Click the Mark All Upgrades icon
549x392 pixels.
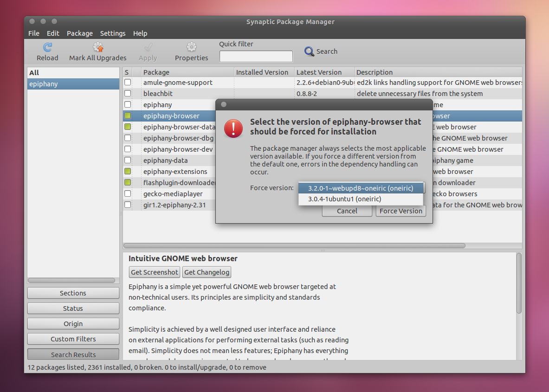(x=98, y=47)
